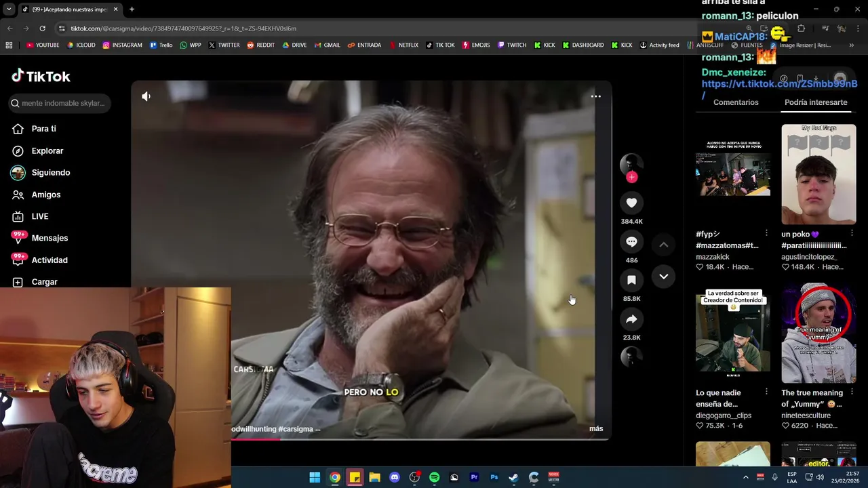
Task: Open the Windows Start menu
Action: pyautogui.click(x=315, y=477)
